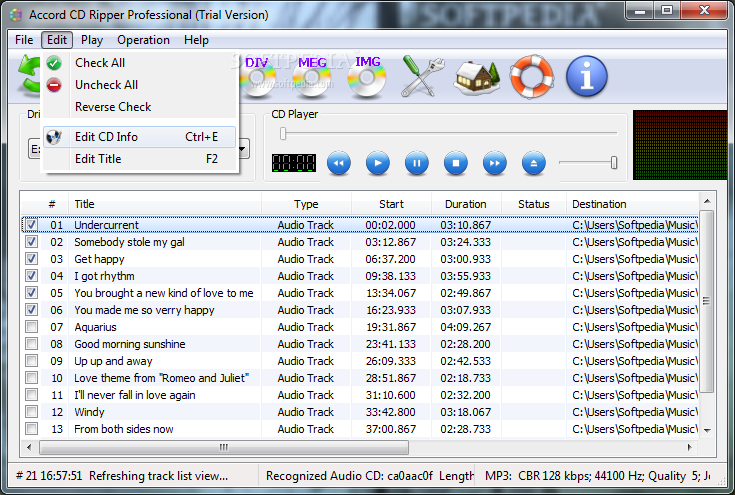Click the red minus icon beside Uncheck All

tap(54, 85)
